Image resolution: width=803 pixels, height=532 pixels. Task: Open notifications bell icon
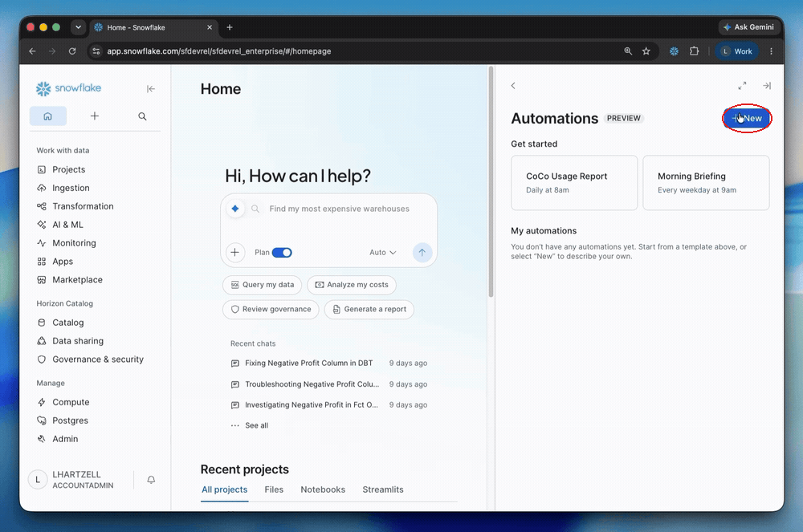pos(151,480)
